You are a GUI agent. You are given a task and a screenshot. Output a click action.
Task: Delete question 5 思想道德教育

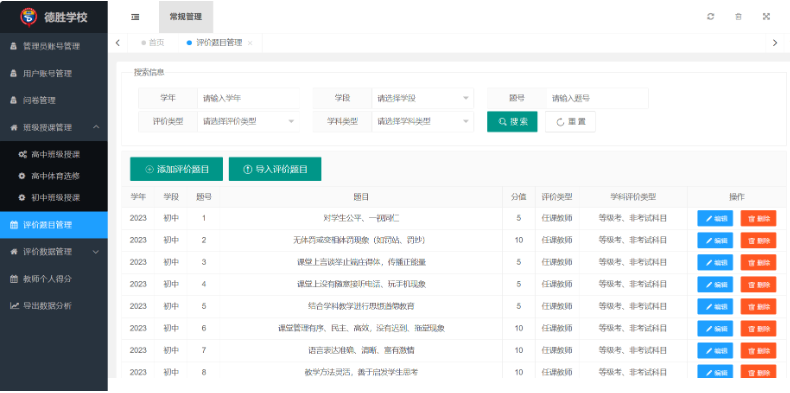click(758, 306)
